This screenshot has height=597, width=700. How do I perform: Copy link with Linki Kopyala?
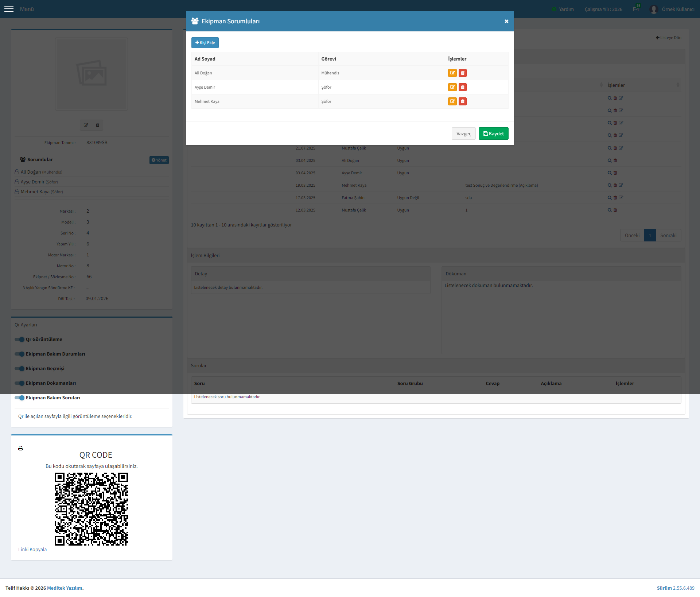pyautogui.click(x=32, y=549)
